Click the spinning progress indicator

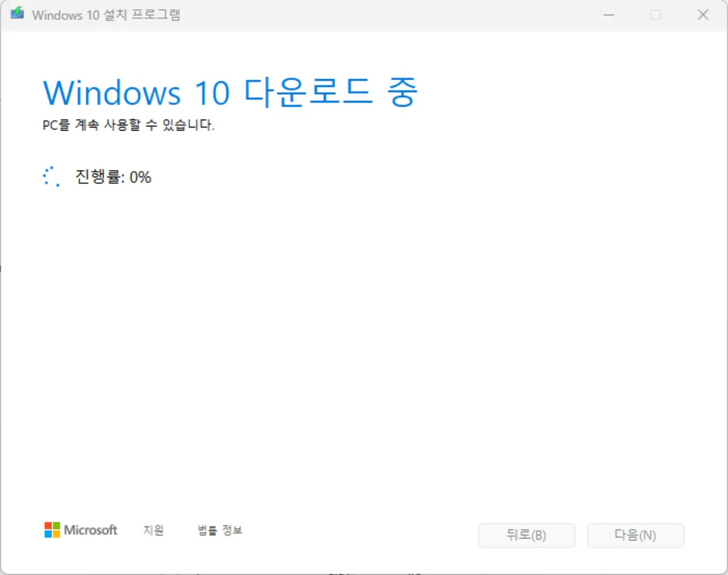pos(51,177)
